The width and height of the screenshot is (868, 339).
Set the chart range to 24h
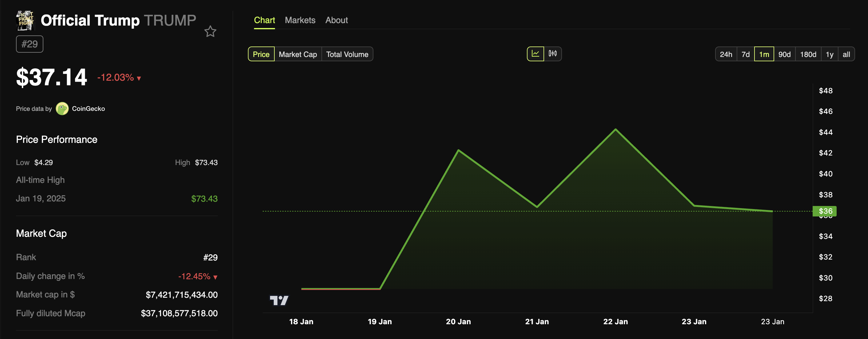(726, 54)
